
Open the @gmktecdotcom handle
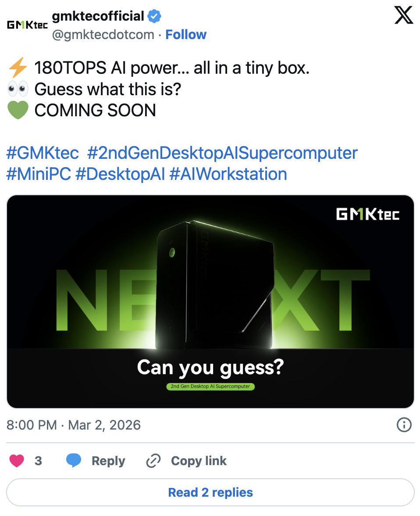(x=103, y=35)
